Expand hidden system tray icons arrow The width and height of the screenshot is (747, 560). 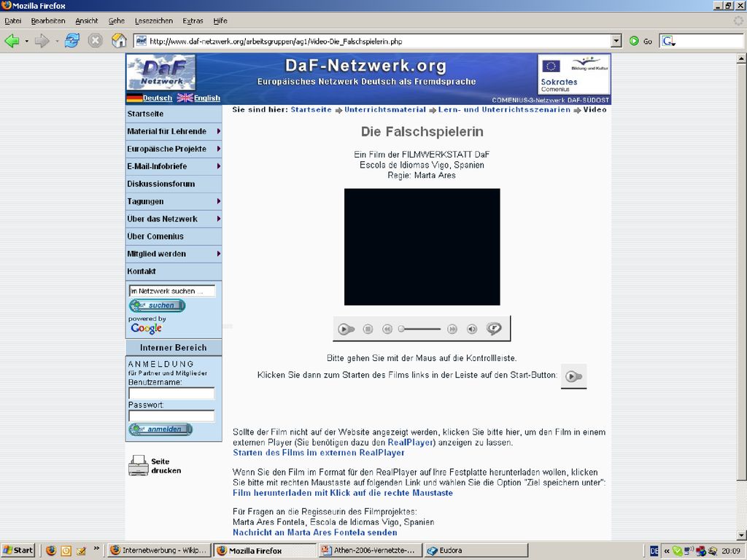click(667, 551)
